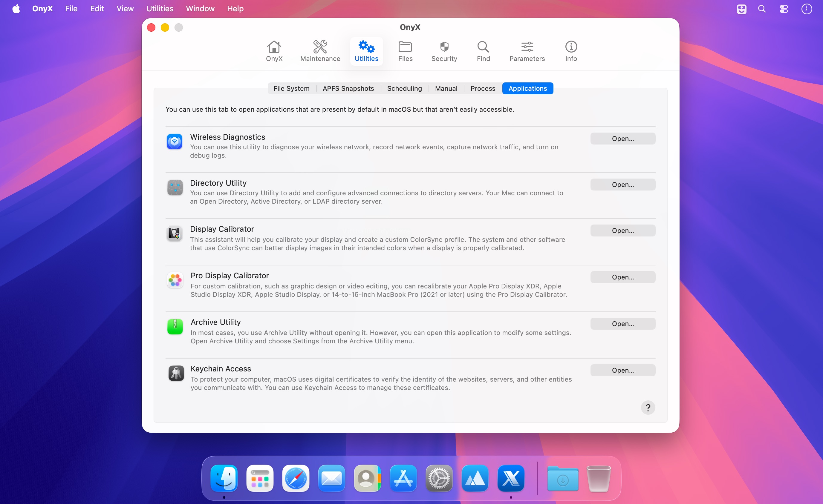This screenshot has height=504, width=823.
Task: Open Spotlight search in menu bar
Action: (761, 9)
